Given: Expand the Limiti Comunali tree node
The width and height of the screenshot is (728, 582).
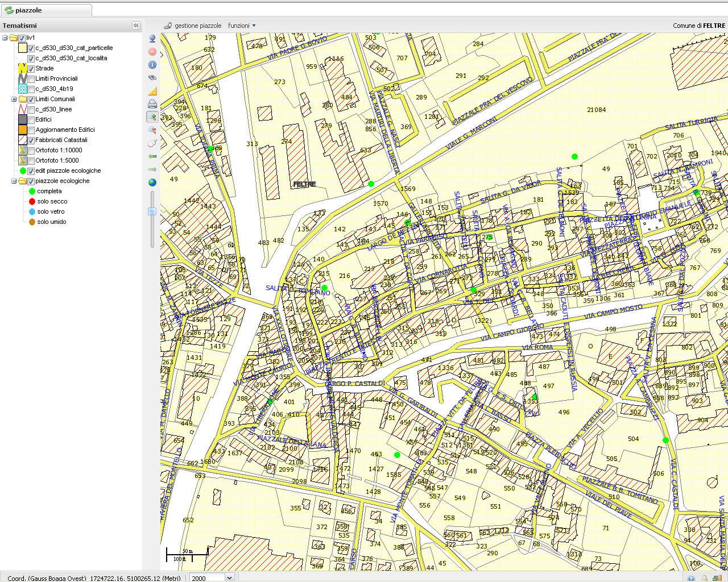Looking at the screenshot, I should (x=14, y=99).
